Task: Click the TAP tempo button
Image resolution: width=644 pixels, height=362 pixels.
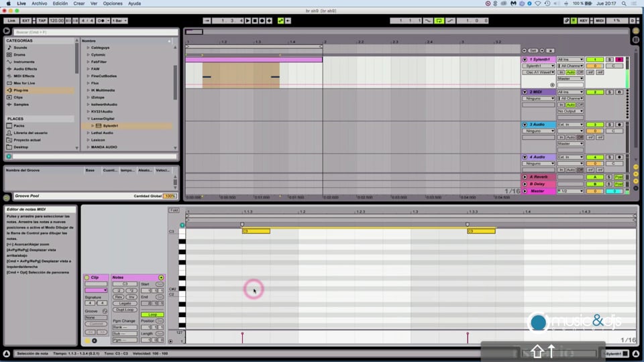Action: click(42, 21)
